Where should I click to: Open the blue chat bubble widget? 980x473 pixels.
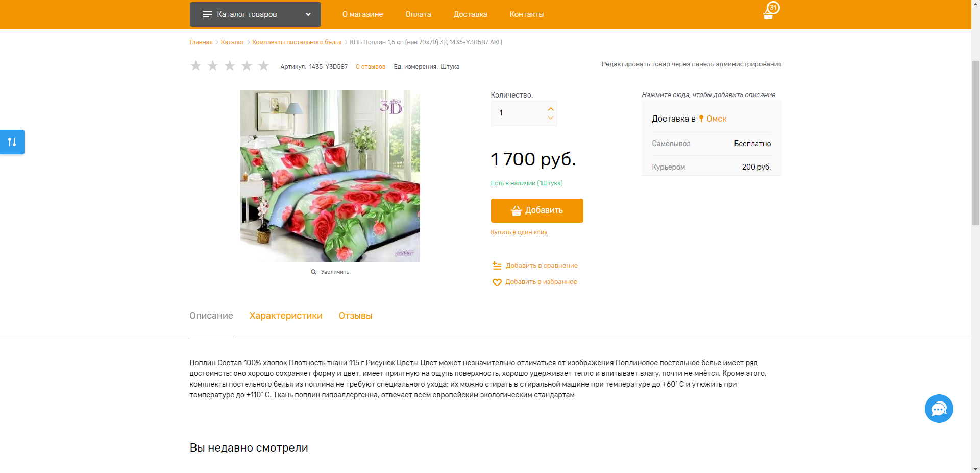tap(939, 409)
